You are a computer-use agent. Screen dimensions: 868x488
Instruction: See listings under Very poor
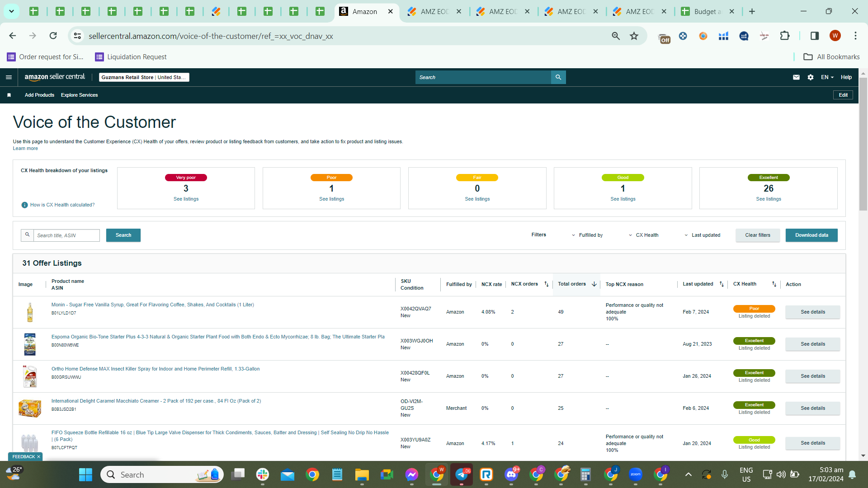186,199
